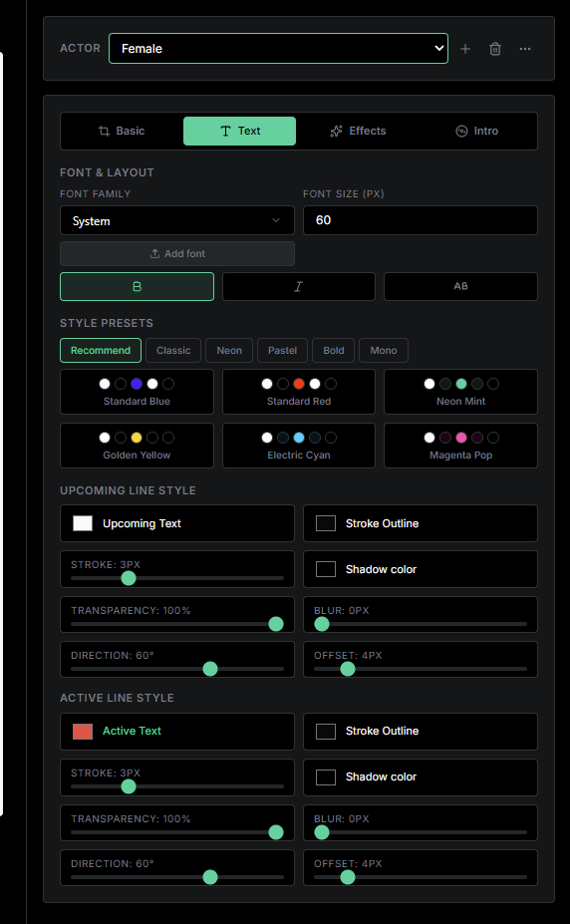Delete actor using trash icon
The width and height of the screenshot is (570, 924).
[x=495, y=49]
